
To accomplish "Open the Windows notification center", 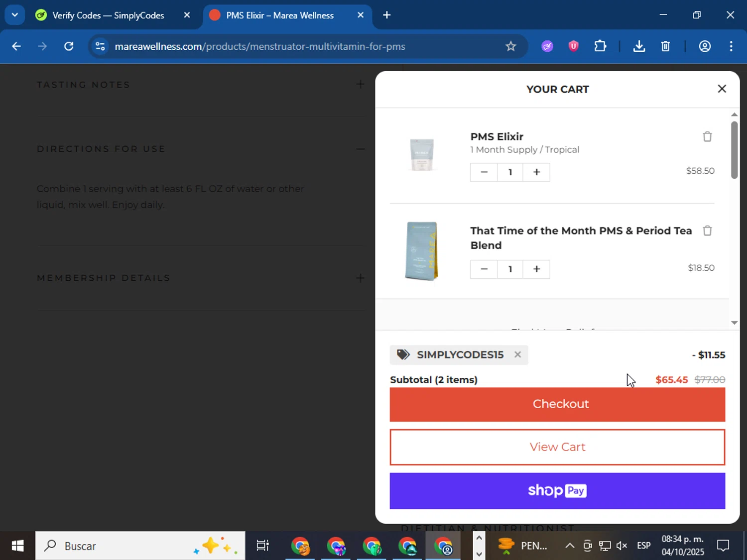I will [723, 546].
